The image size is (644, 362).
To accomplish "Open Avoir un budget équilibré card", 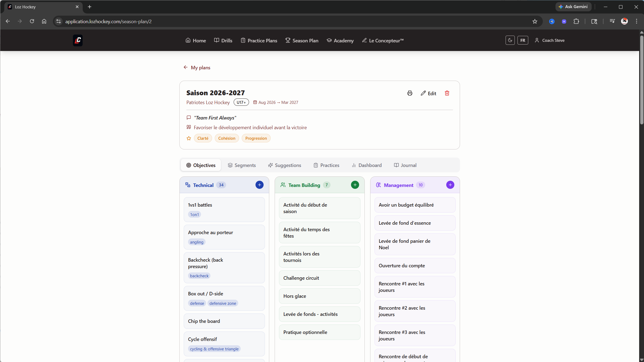I will click(415, 205).
